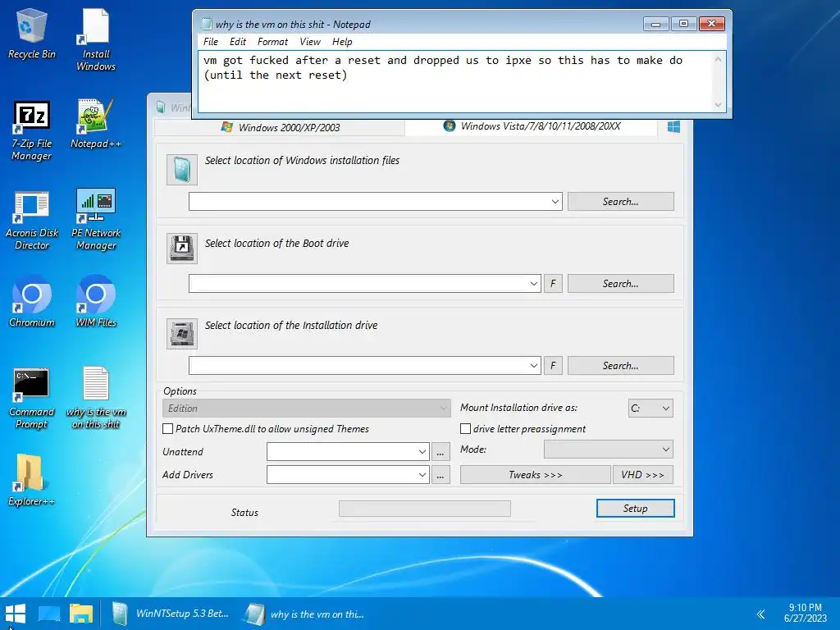Switch to Notepad taskbar item
840x630 pixels.
(304, 614)
